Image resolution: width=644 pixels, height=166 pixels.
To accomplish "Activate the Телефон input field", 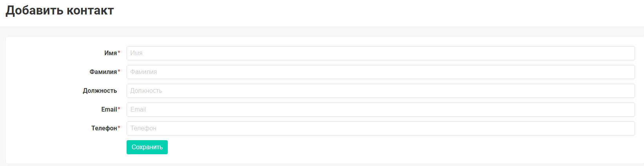I will coord(380,128).
